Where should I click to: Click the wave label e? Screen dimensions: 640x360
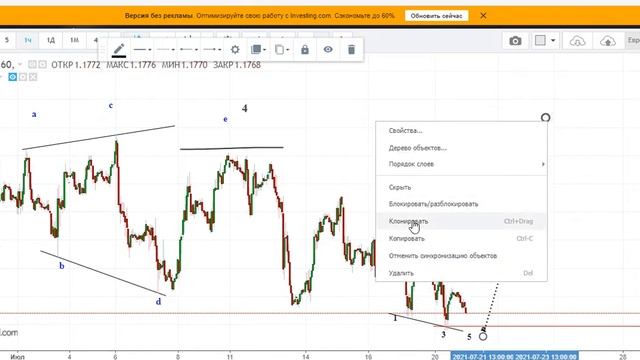tap(225, 119)
